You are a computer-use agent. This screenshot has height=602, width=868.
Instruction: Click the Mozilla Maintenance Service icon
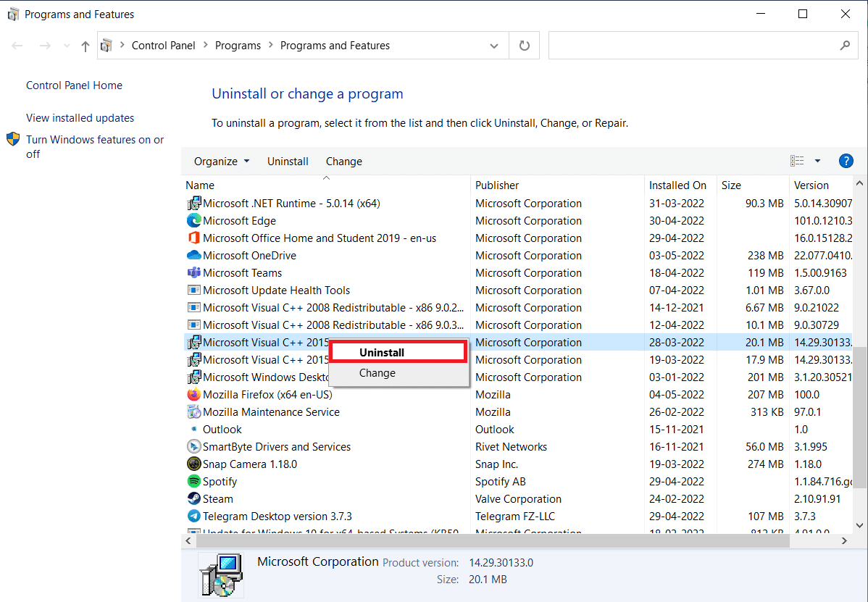(x=193, y=412)
